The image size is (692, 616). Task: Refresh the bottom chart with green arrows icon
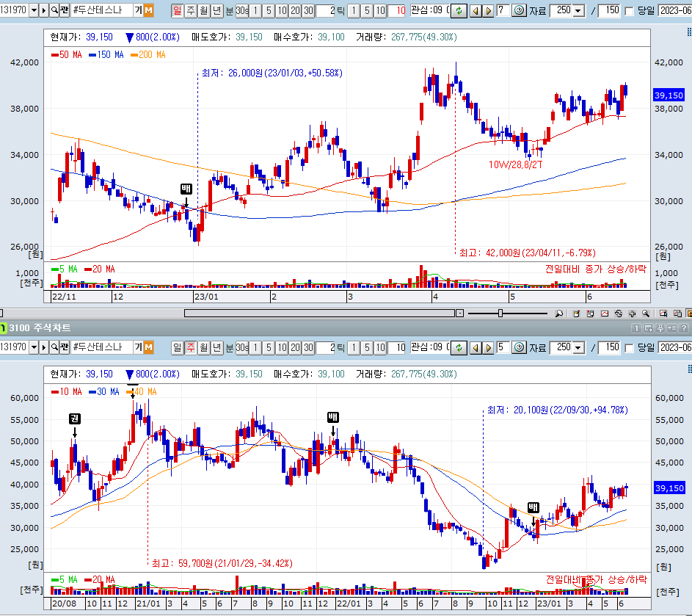(459, 347)
